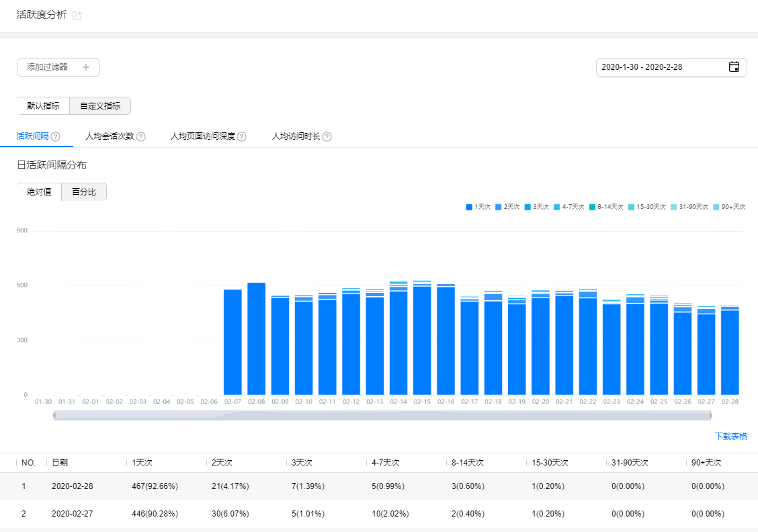The image size is (758, 532).
Task: Switch chart to 绝对值 mode
Action: [39, 192]
